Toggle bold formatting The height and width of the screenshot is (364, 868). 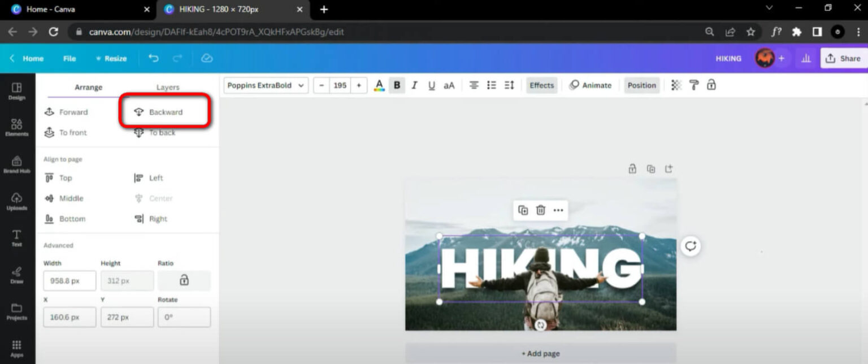(x=397, y=85)
